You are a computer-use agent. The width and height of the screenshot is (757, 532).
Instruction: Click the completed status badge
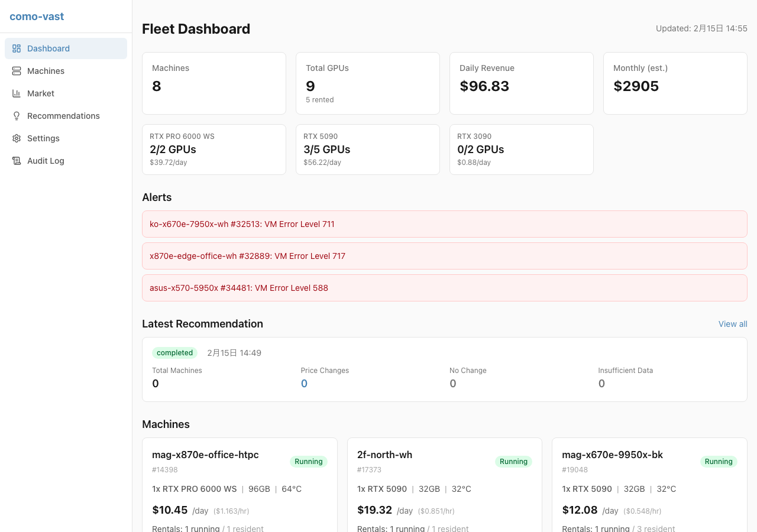pos(174,353)
